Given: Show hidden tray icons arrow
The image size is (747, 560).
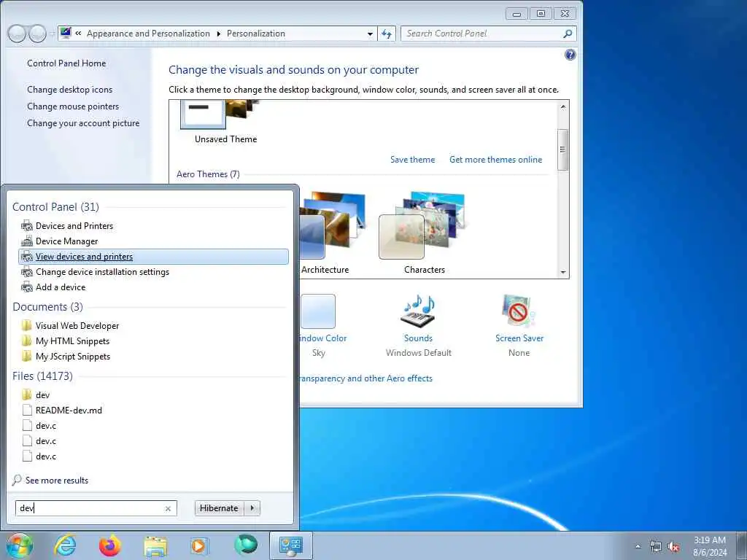Looking at the screenshot, I should (638, 546).
